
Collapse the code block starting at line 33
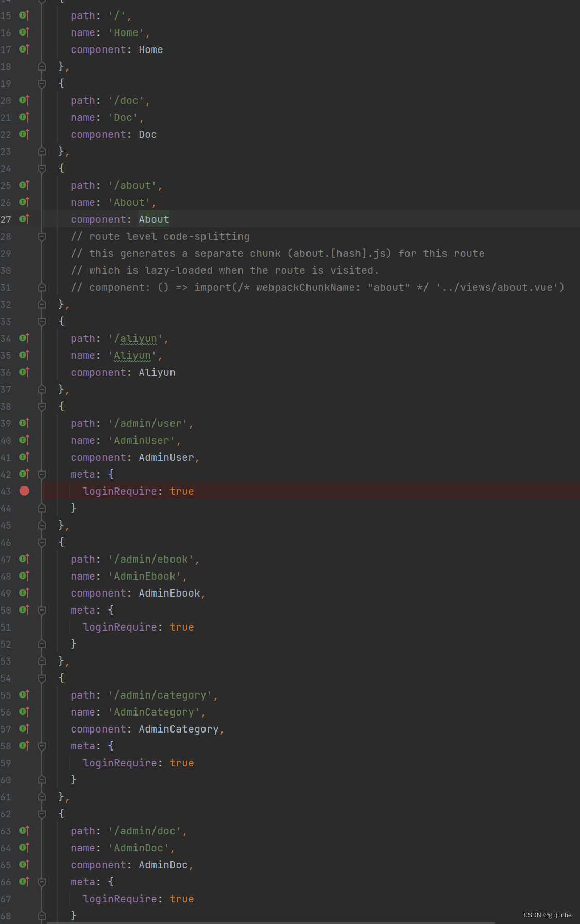tap(42, 321)
